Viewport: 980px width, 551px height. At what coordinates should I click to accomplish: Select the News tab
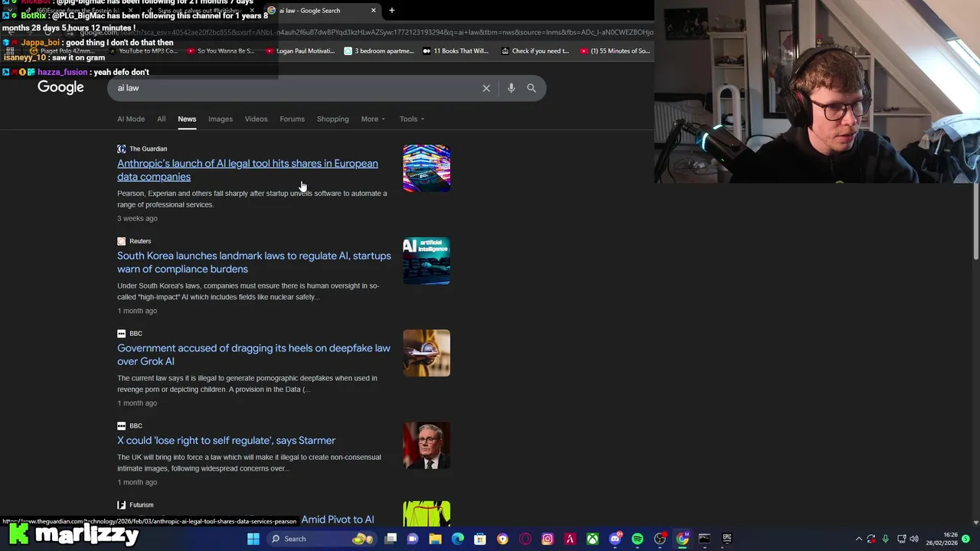187,119
